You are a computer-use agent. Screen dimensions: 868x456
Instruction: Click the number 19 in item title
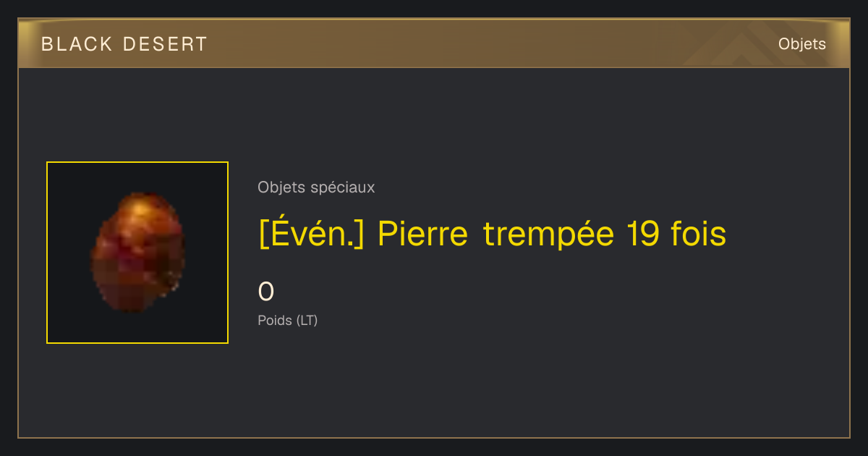(642, 234)
